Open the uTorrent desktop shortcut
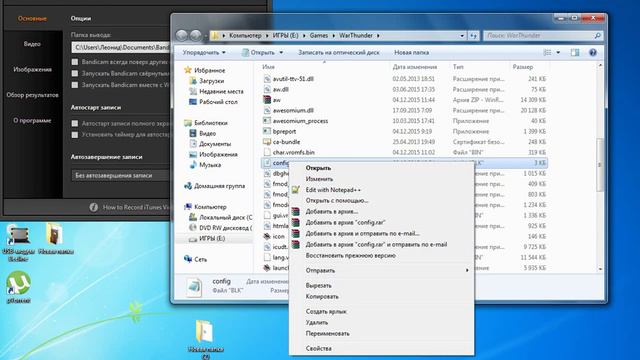This screenshot has height=360, width=640. [x=18, y=287]
